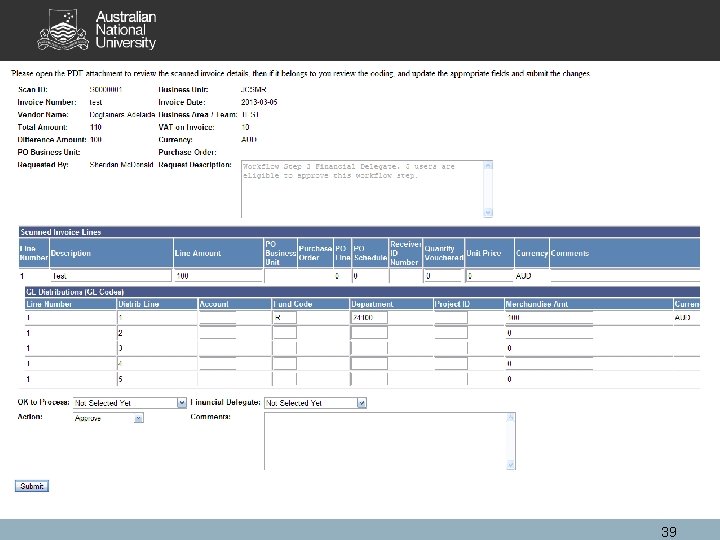Click the Line Amount field showing 100
The height and width of the screenshot is (540, 720).
point(218,276)
